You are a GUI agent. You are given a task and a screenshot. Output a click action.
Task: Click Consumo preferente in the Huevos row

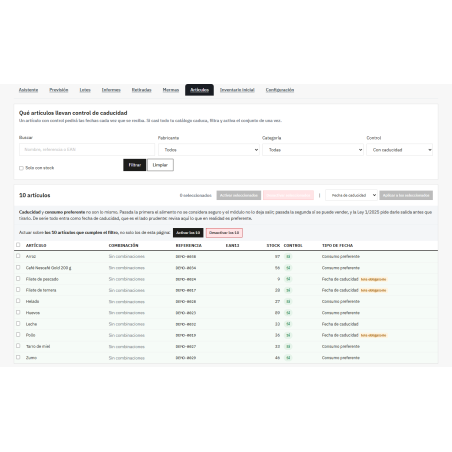click(341, 313)
